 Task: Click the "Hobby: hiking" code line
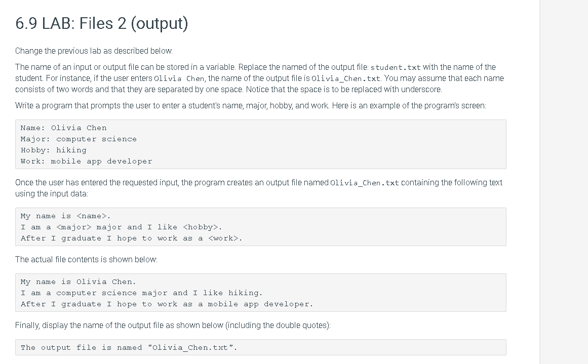(x=54, y=150)
